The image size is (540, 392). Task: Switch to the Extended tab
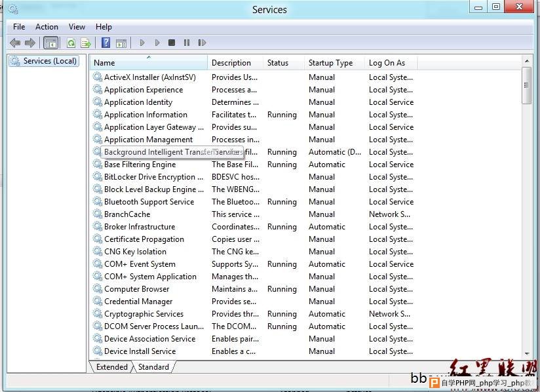click(x=111, y=367)
